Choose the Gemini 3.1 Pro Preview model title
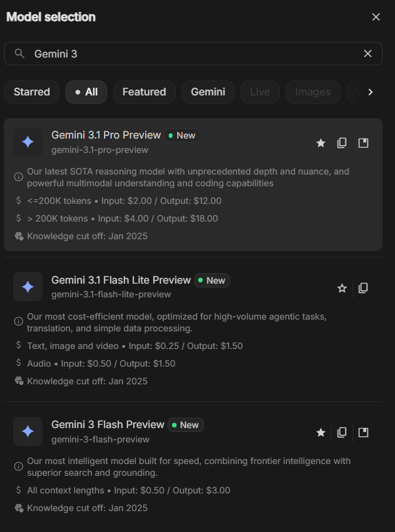Viewport: 395px width, 532px height. [106, 135]
